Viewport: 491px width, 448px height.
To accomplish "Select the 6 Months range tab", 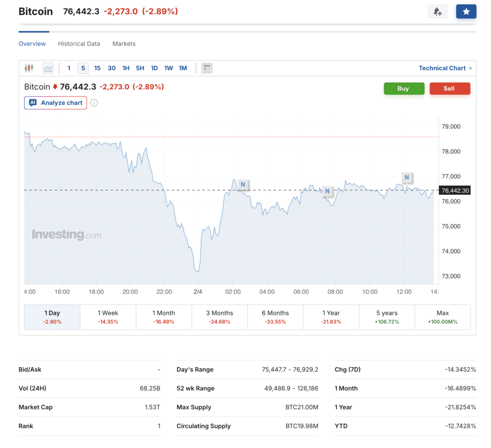I will (x=275, y=317).
